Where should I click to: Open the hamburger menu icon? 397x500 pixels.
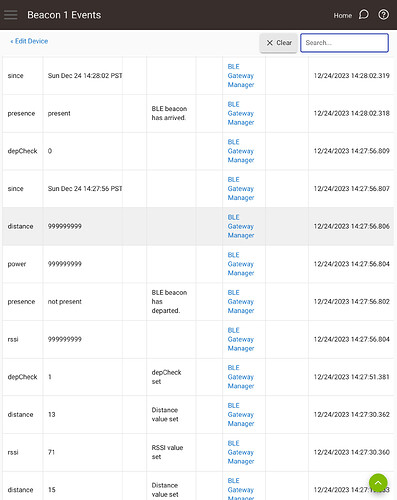11,15
